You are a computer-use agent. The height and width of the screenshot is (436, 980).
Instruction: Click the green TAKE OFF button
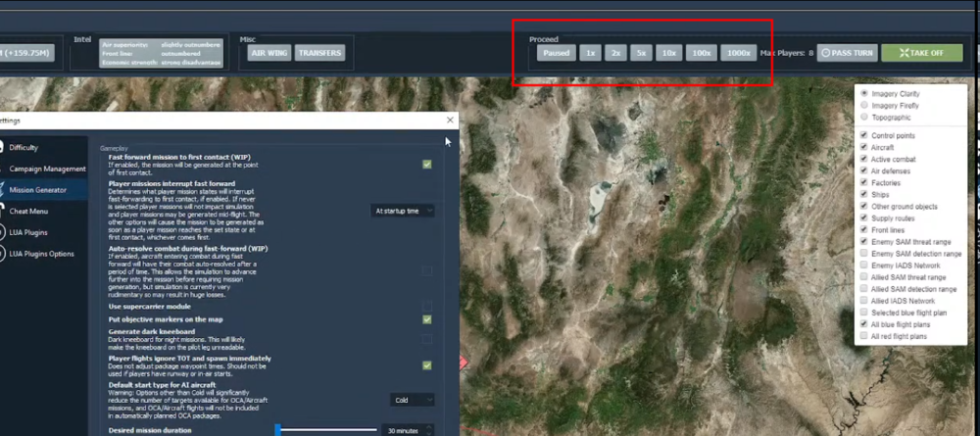coord(922,53)
